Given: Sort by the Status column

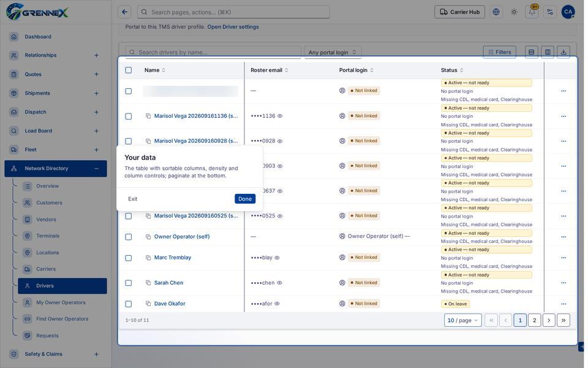Looking at the screenshot, I should point(452,70).
